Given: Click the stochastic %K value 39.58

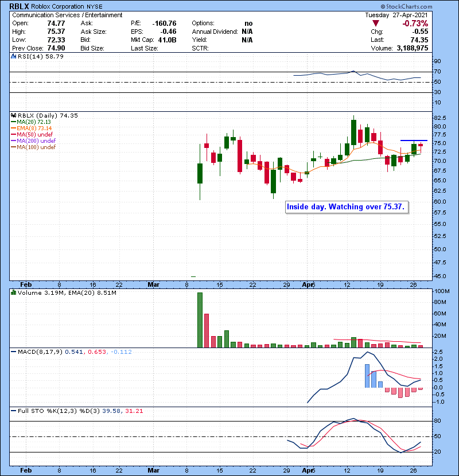Looking at the screenshot, I should [x=111, y=411].
